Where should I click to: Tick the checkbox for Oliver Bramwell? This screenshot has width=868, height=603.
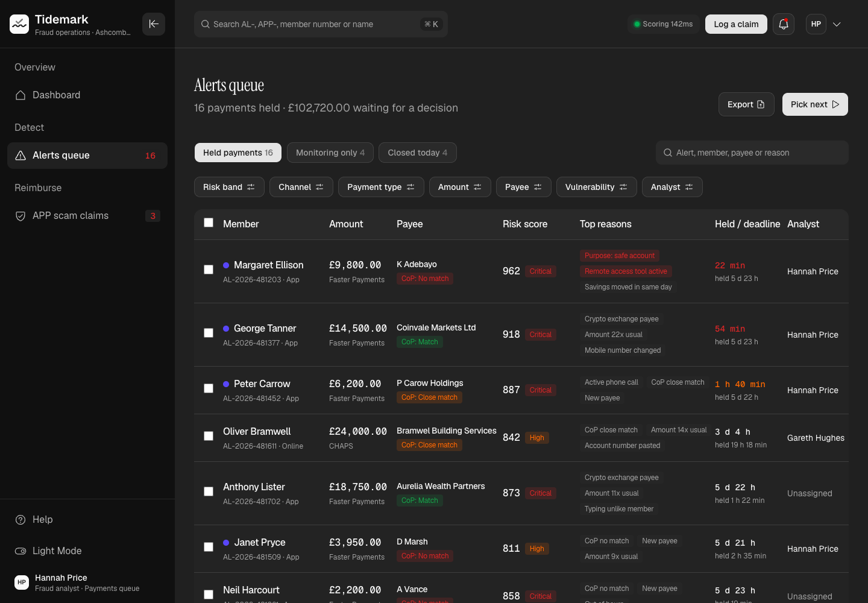click(x=209, y=436)
